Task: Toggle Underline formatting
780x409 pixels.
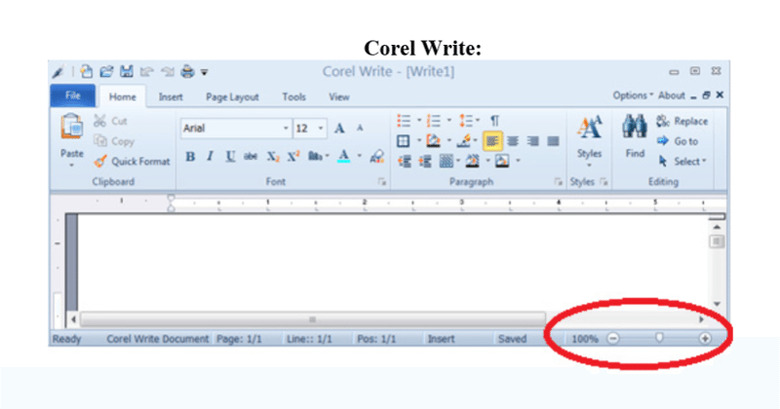Action: 230,157
